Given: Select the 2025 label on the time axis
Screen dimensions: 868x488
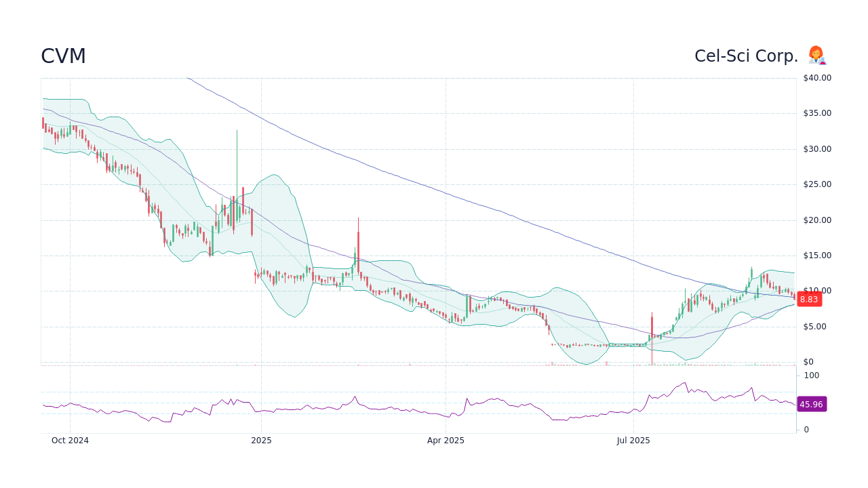Looking at the screenshot, I should pyautogui.click(x=261, y=440).
